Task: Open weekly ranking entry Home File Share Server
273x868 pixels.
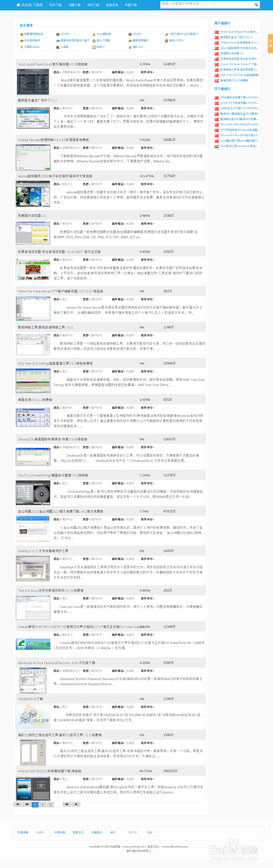Action: coord(240,64)
